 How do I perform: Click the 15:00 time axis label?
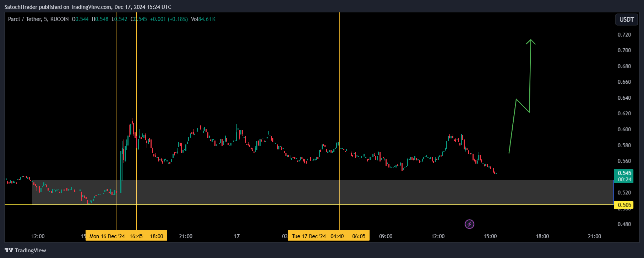coord(490,236)
